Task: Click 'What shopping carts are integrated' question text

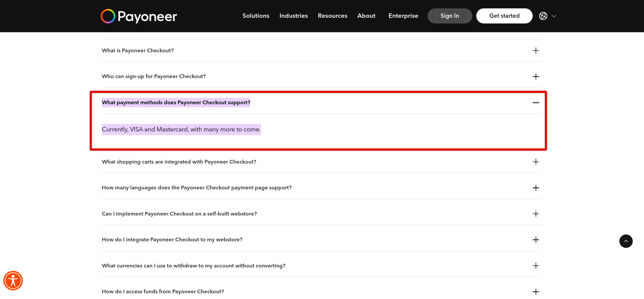Action: click(179, 162)
